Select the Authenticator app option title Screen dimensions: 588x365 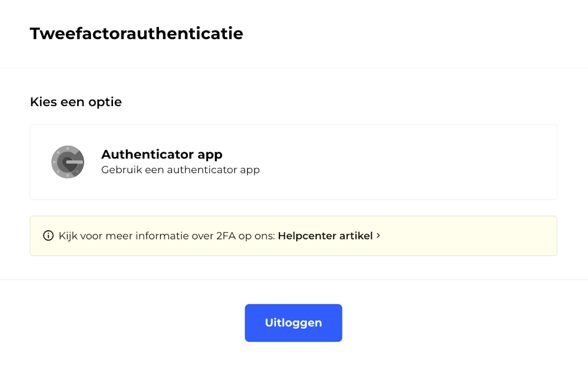[x=162, y=154]
